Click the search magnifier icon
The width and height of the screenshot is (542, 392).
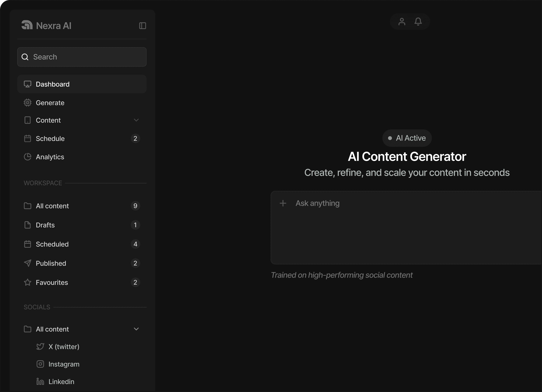(x=25, y=57)
